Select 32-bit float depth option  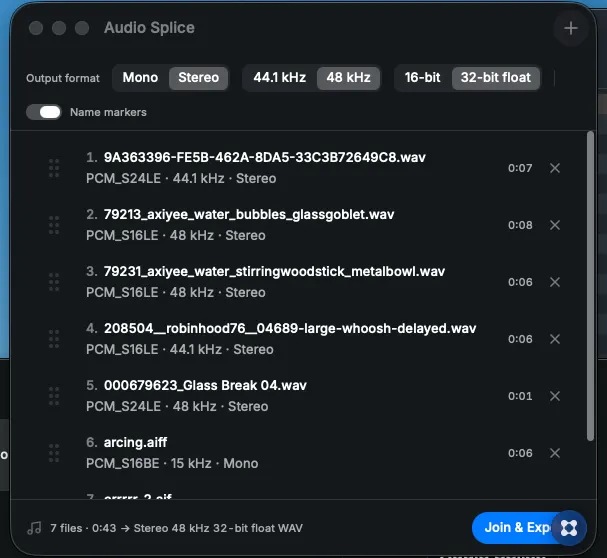tap(496, 77)
